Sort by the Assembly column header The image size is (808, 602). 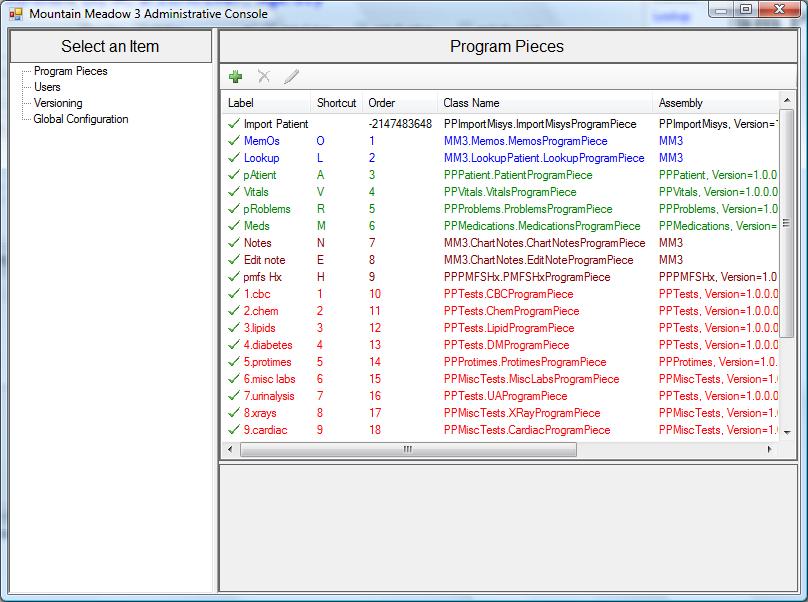pyautogui.click(x=716, y=103)
